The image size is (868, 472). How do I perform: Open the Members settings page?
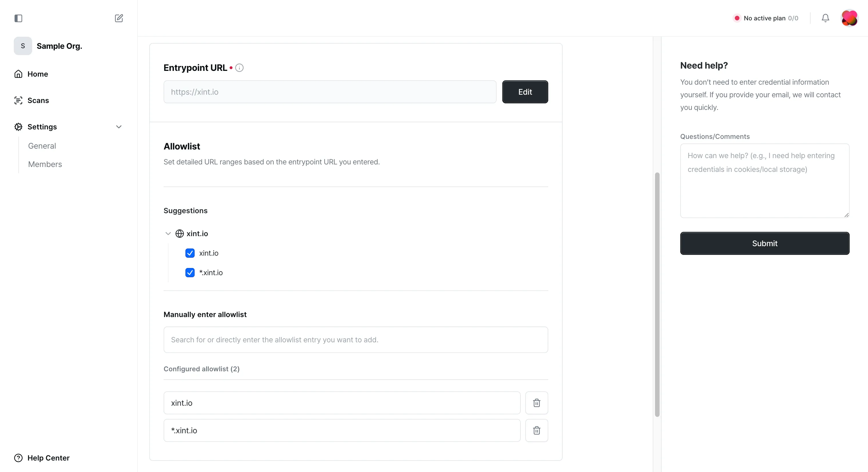click(x=45, y=164)
